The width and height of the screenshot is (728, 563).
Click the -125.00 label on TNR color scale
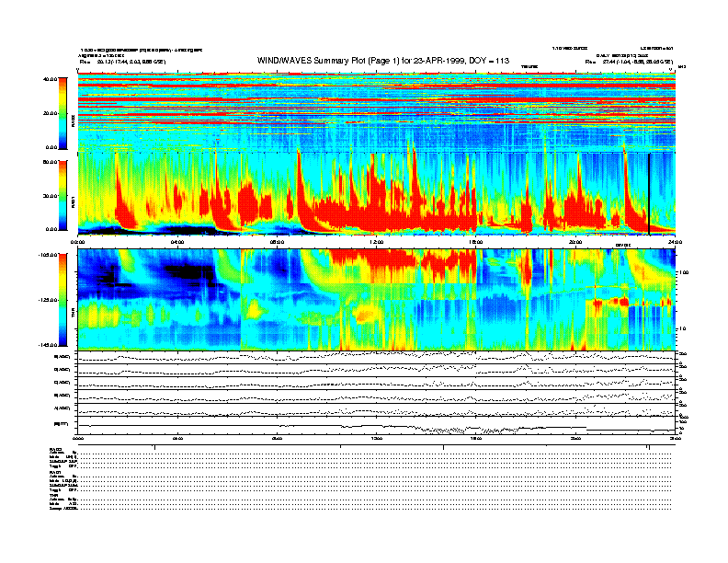point(48,300)
